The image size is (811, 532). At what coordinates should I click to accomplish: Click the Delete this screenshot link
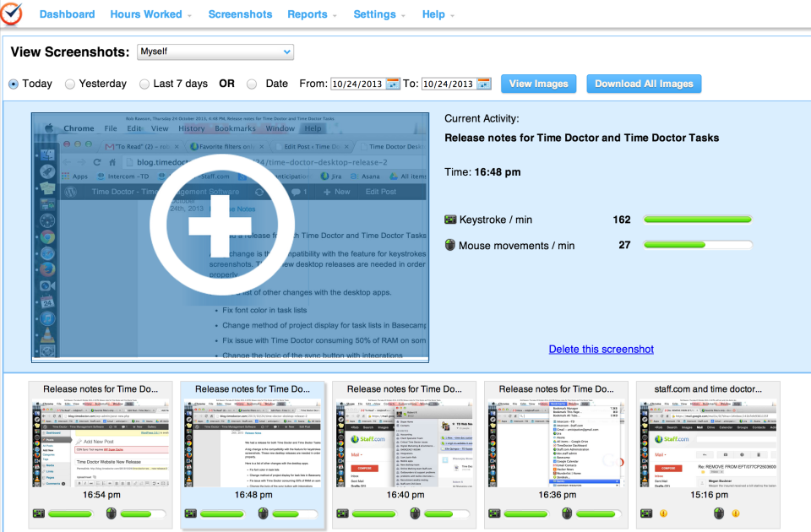(x=601, y=349)
